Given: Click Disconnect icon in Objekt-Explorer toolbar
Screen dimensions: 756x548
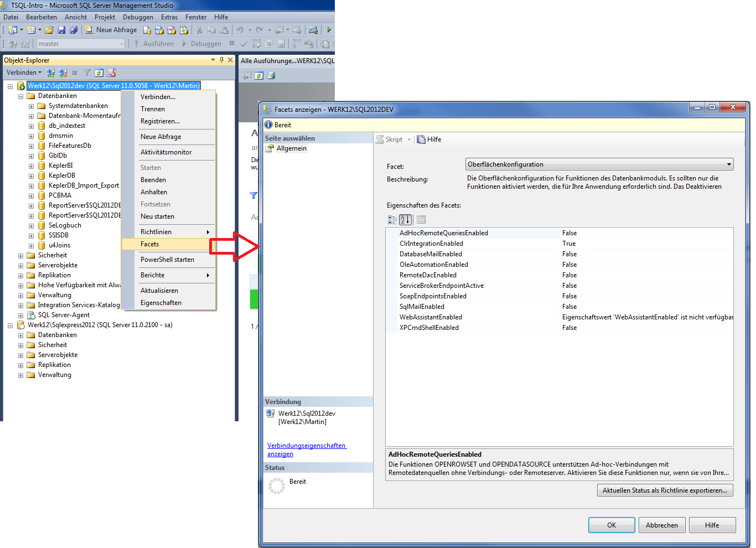Looking at the screenshot, I should click(x=63, y=73).
